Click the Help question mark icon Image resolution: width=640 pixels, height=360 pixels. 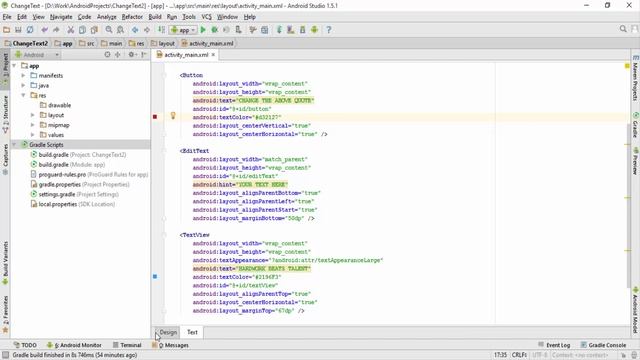[329, 30]
